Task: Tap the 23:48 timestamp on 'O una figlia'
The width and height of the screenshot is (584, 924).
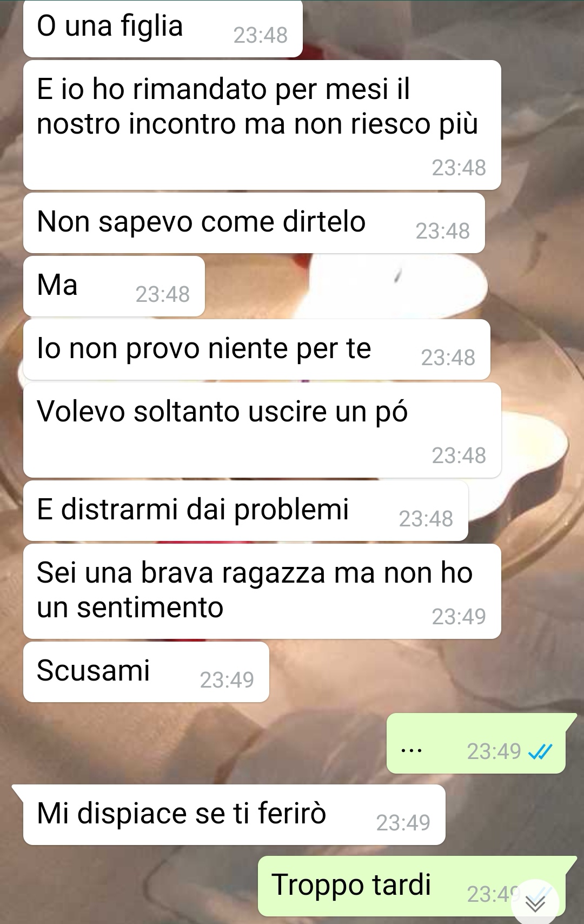Action: 261,35
